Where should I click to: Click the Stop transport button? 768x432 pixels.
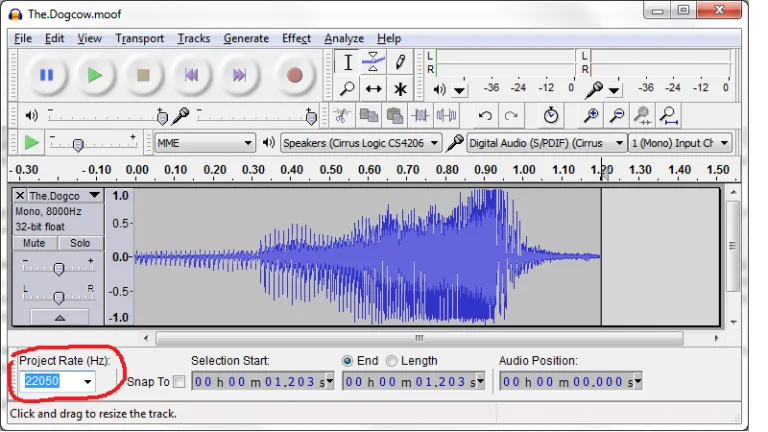(x=143, y=75)
